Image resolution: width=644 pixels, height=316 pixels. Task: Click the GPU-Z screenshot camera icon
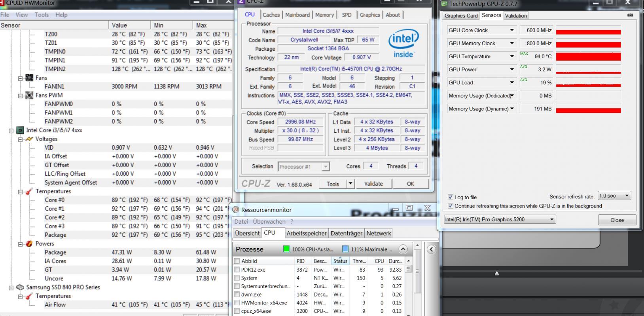point(630,15)
